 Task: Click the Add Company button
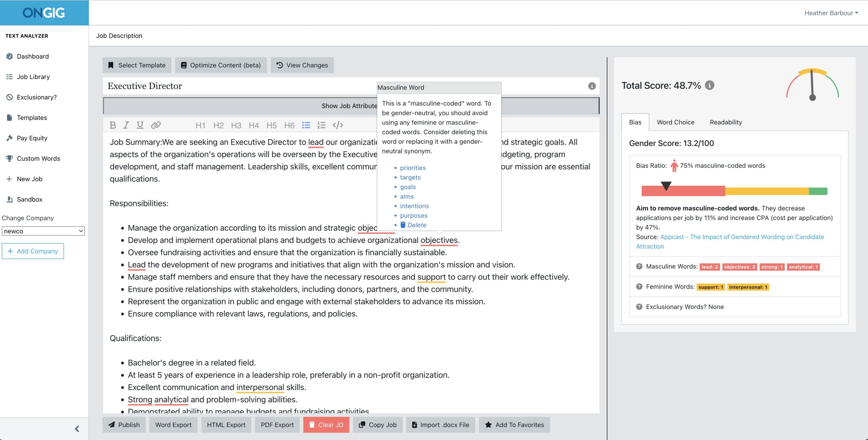point(33,251)
